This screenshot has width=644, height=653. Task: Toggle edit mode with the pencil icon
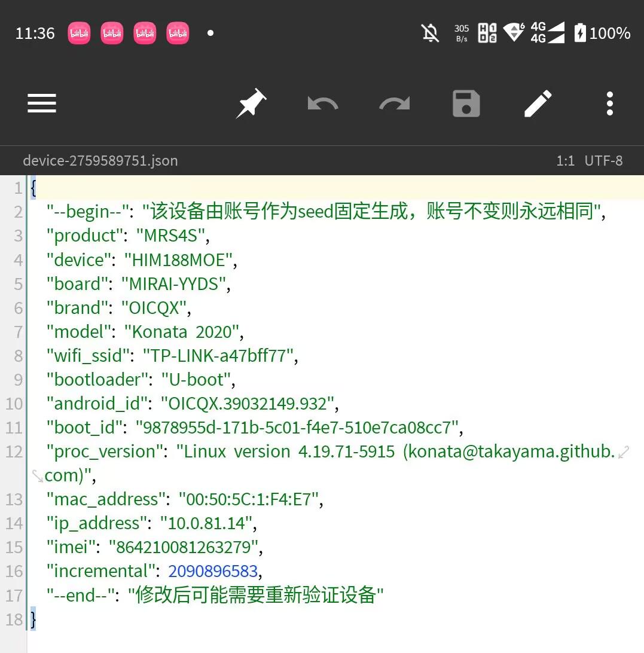point(538,103)
